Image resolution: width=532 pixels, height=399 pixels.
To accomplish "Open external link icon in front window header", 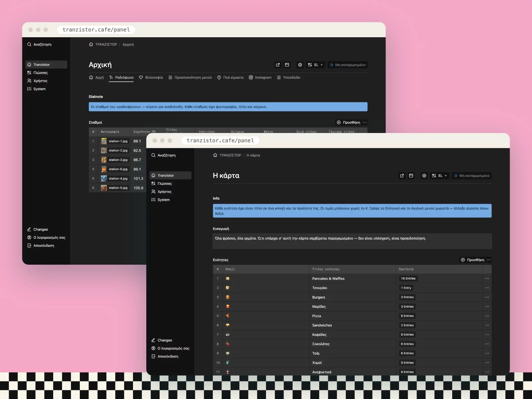I will tap(402, 176).
